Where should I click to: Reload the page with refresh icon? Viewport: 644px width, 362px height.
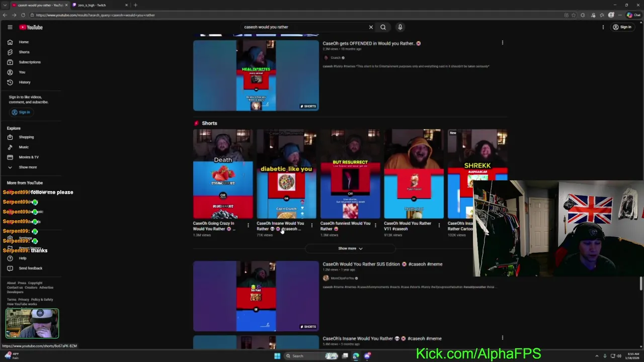(23, 15)
